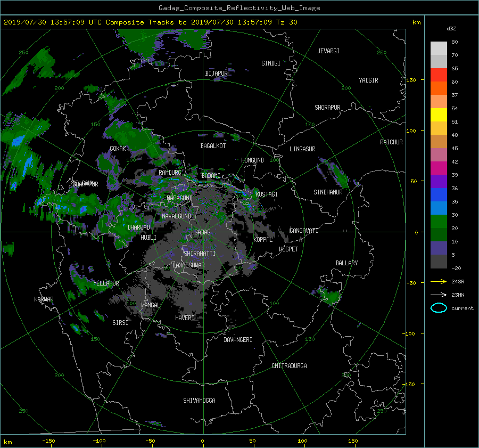
Task: Click the SHIVAMOGGA city label
Action: pos(199,400)
